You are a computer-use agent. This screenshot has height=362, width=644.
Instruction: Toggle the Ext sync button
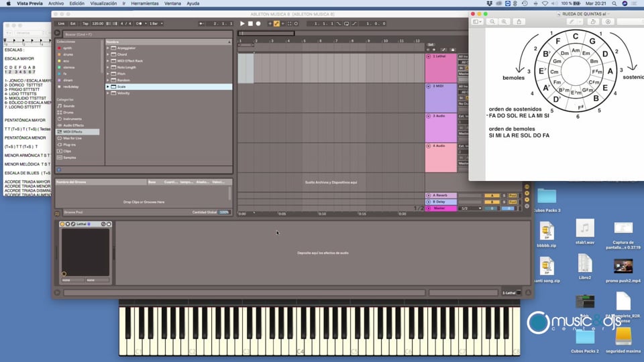[x=72, y=24]
